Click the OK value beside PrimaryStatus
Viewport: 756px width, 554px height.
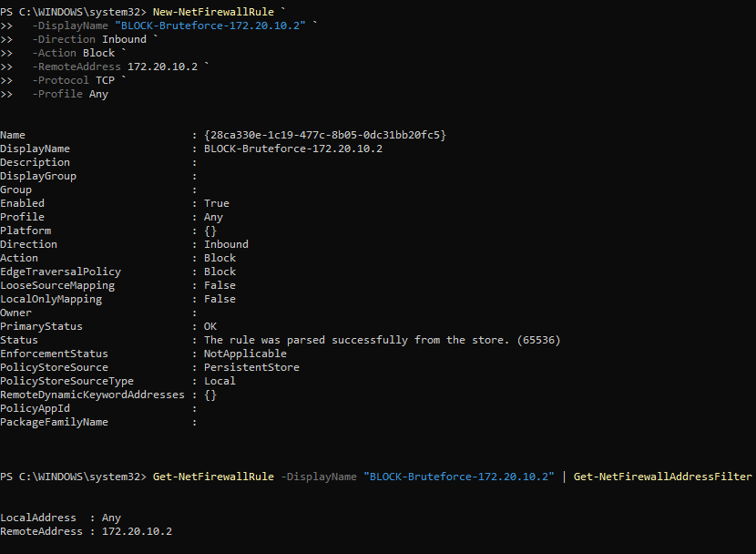[210, 326]
